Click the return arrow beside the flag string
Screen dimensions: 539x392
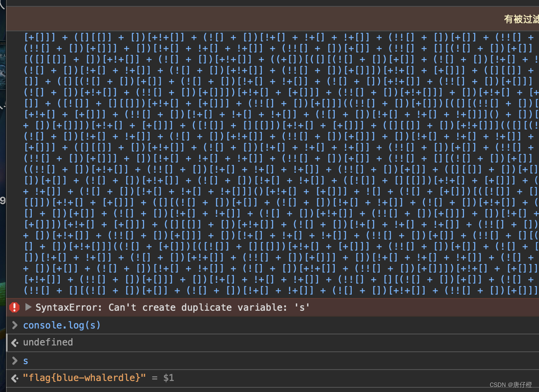(15, 378)
